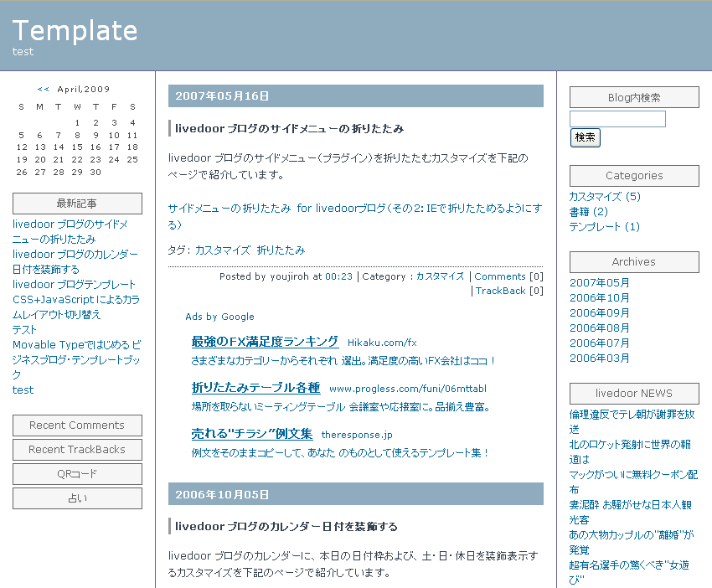Open the TrackBack link for the post
712x588 pixels.
[501, 291]
